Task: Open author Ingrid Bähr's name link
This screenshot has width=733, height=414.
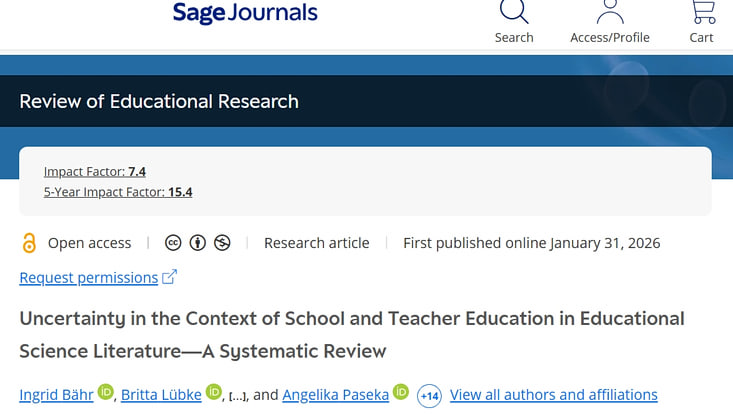Action: (x=57, y=395)
